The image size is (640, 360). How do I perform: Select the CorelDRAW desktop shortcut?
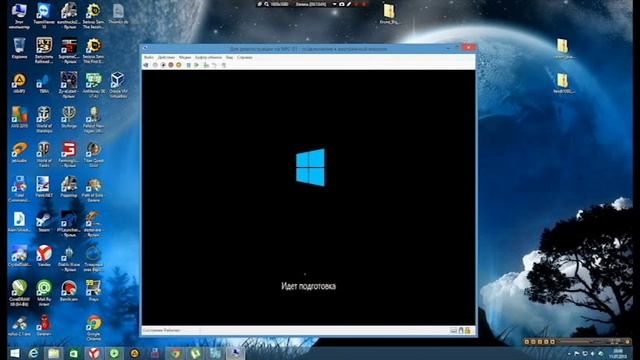19,293
